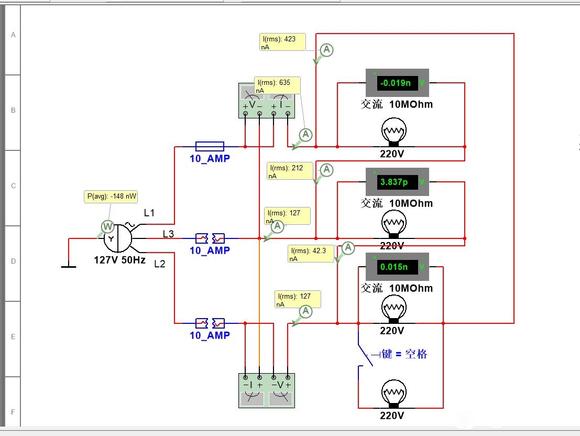580x436 pixels.
Task: Click the top 220V lamp
Action: click(394, 132)
